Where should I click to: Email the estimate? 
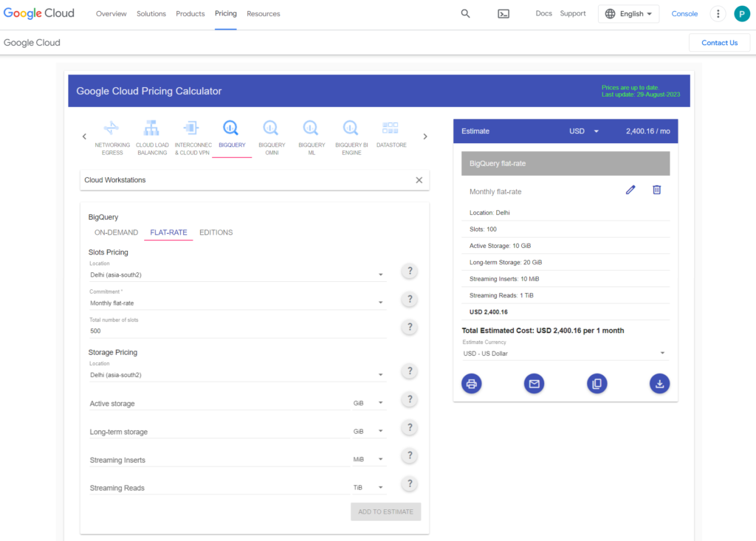tap(535, 384)
